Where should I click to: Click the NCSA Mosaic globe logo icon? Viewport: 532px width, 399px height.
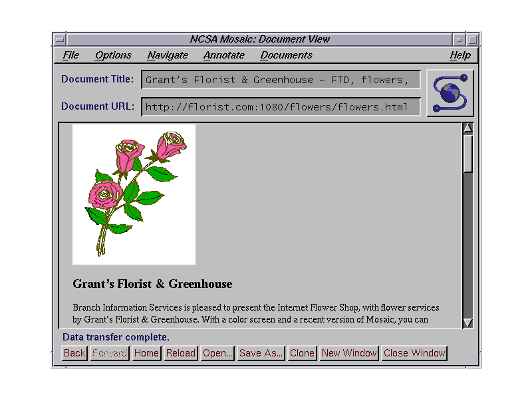point(450,93)
